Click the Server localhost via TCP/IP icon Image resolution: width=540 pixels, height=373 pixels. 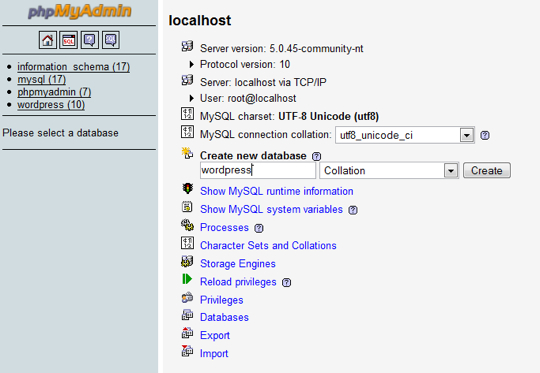click(187, 80)
